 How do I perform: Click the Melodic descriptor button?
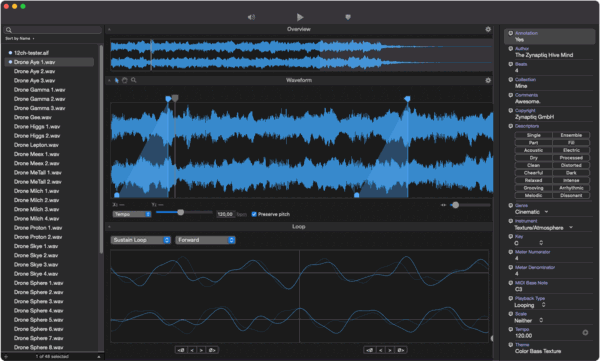(x=533, y=196)
